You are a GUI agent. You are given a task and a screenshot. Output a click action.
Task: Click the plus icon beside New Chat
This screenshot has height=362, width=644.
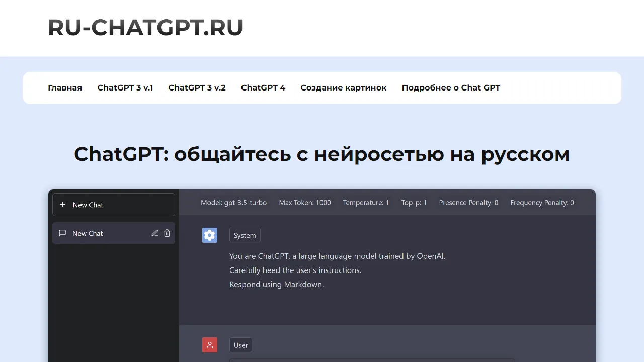pyautogui.click(x=63, y=205)
